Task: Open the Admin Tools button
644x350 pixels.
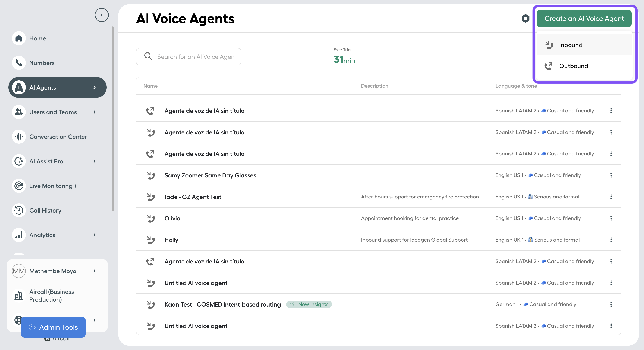Action: [x=53, y=327]
